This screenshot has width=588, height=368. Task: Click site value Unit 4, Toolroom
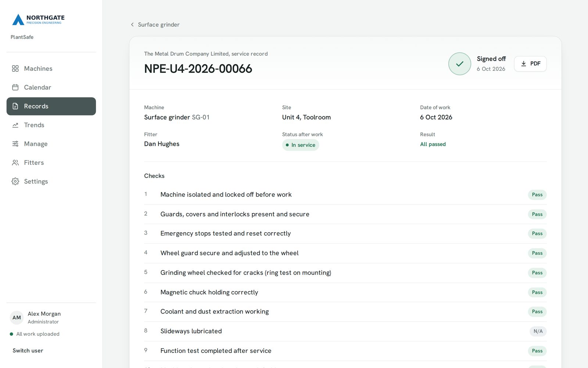(306, 117)
